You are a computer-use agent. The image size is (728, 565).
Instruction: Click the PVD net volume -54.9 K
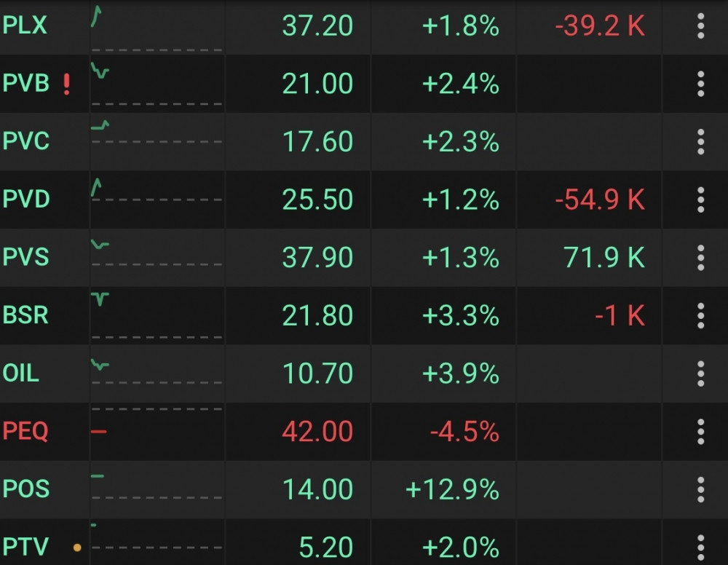600,199
